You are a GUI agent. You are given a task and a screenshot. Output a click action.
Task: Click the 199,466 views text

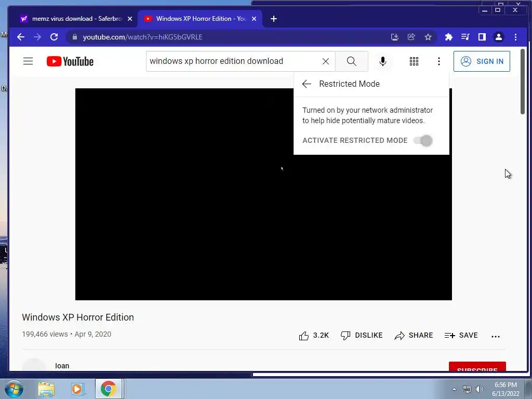(x=45, y=334)
